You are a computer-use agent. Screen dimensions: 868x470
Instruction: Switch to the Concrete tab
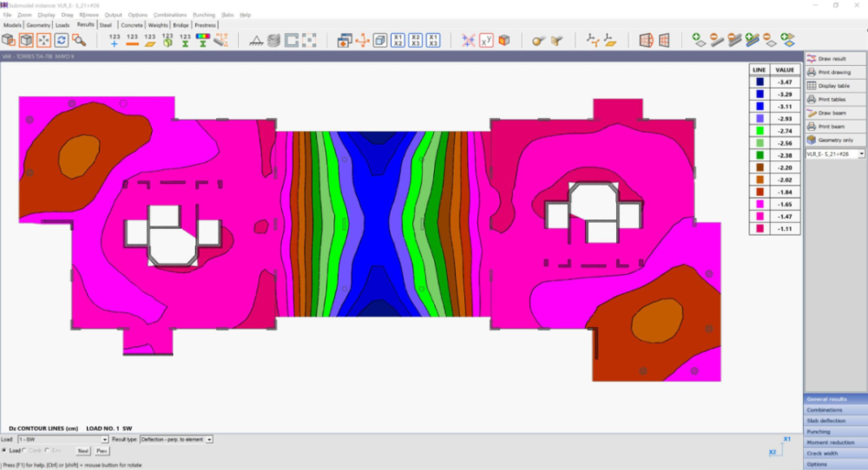click(132, 25)
